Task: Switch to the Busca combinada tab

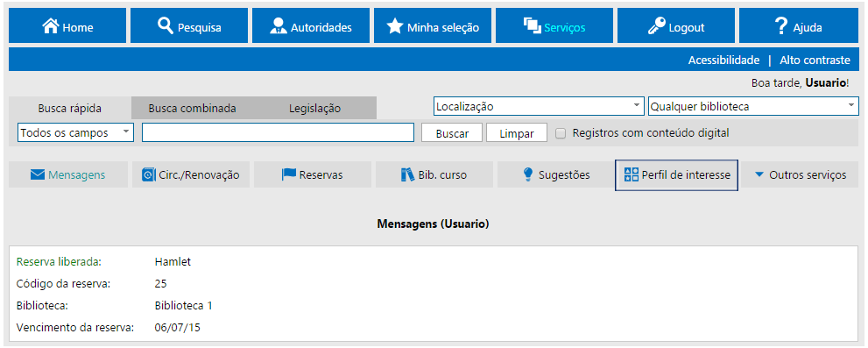Action: [192, 108]
